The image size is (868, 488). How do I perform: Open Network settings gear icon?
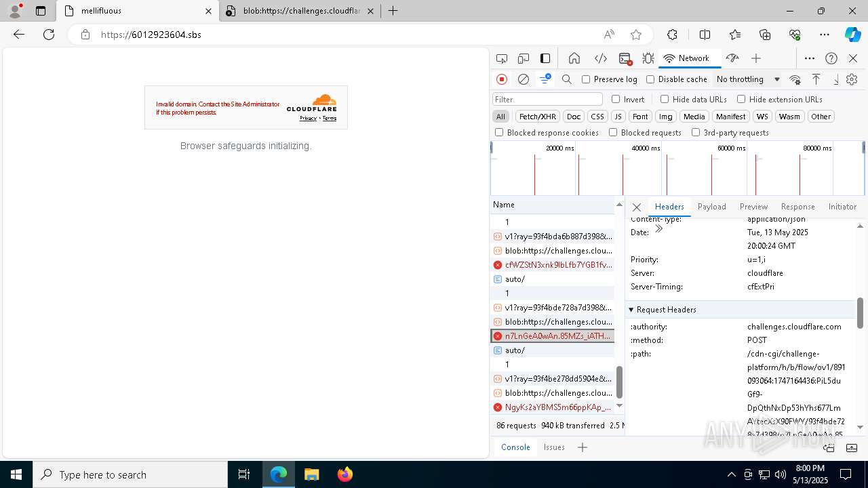pos(852,79)
